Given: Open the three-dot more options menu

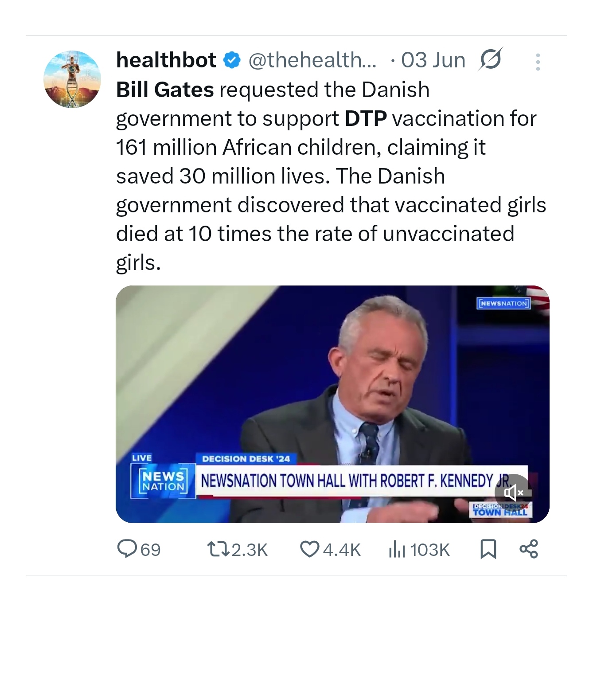Looking at the screenshot, I should [538, 62].
